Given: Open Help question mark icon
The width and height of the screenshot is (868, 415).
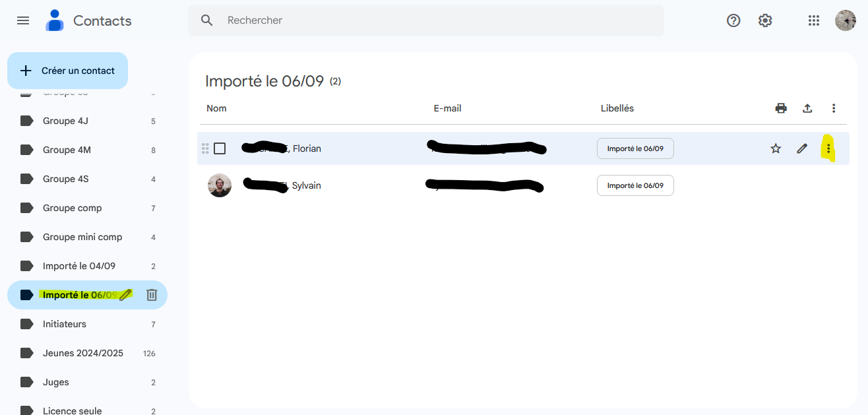Looking at the screenshot, I should 733,20.
